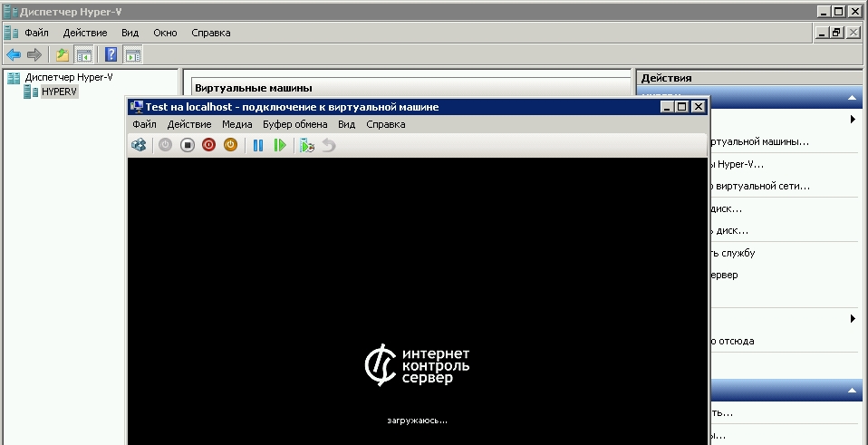Maximize the VM connection window
868x445 pixels.
pyautogui.click(x=682, y=107)
